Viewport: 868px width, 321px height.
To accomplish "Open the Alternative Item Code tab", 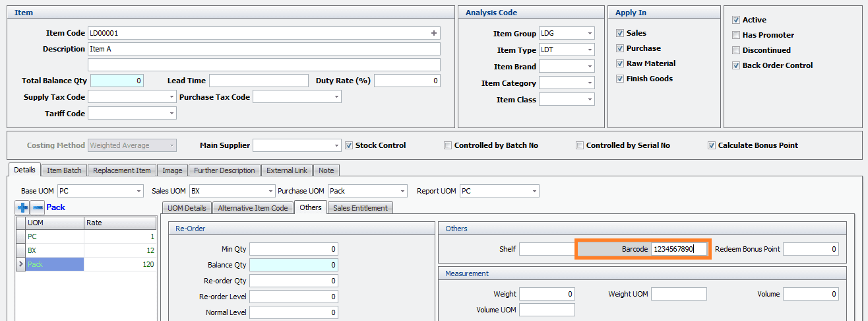I will pos(253,208).
